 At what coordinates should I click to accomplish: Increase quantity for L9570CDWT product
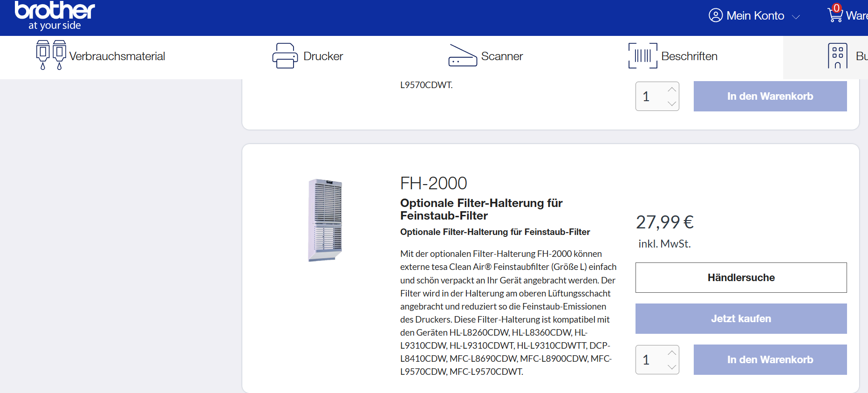click(672, 89)
